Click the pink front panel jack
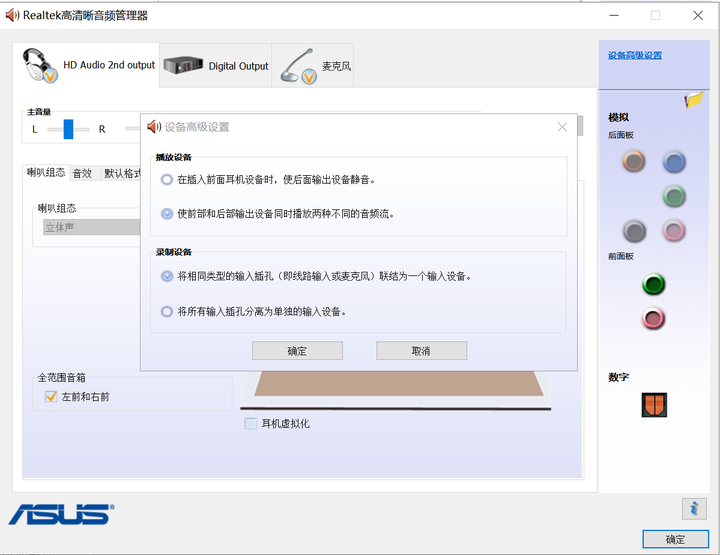Screen dimensions: 720x555 tap(653, 319)
